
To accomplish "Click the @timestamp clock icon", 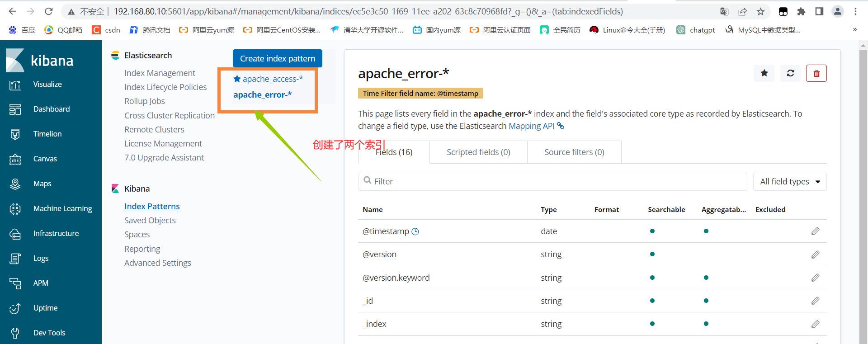I will point(415,231).
